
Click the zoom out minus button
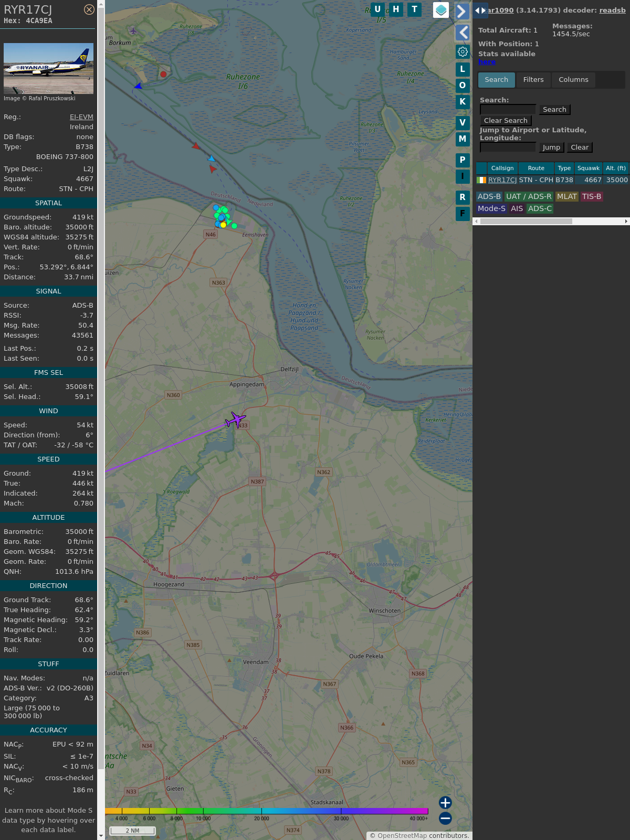(445, 818)
